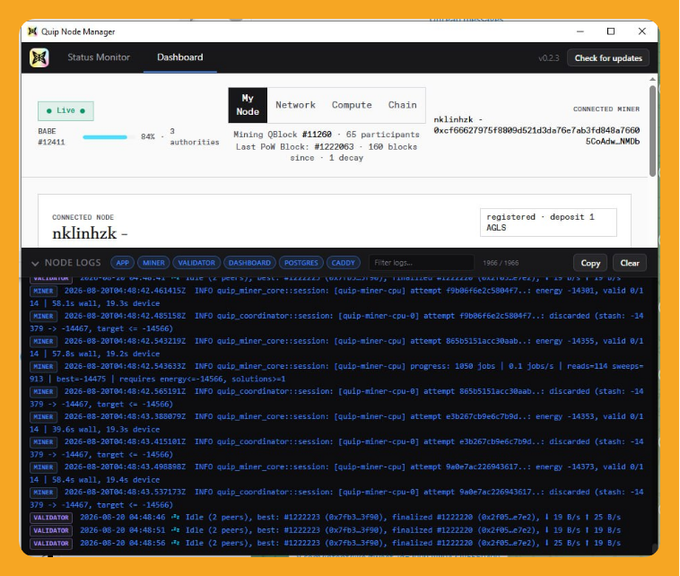The height and width of the screenshot is (576, 680).
Task: Close the Quip Node Manager window
Action: point(642,31)
